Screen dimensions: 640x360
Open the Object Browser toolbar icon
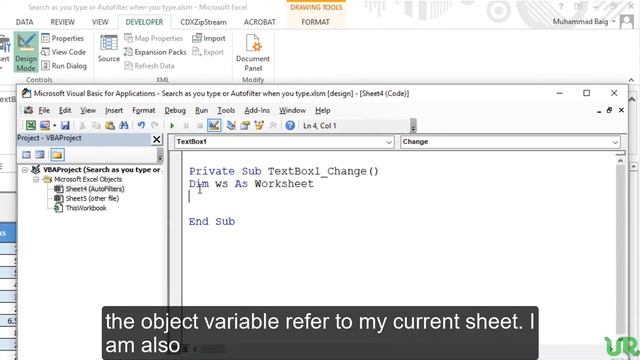259,125
